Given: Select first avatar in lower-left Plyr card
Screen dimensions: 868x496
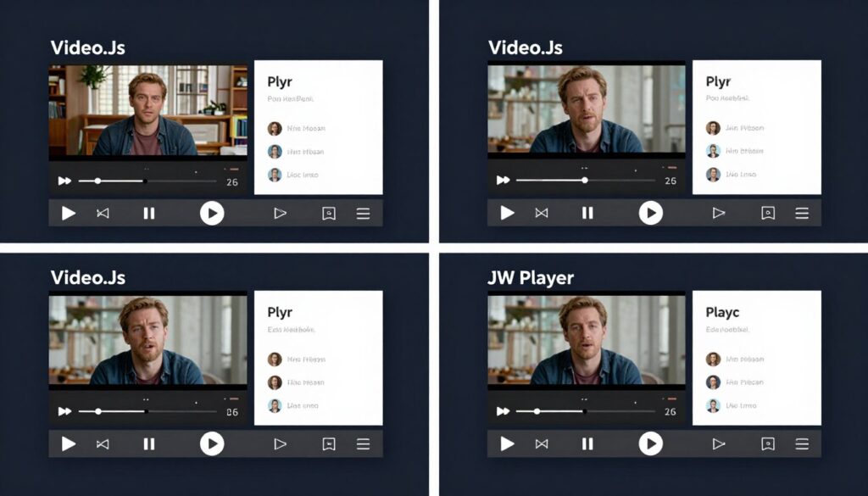Looking at the screenshot, I should pyautogui.click(x=275, y=359).
